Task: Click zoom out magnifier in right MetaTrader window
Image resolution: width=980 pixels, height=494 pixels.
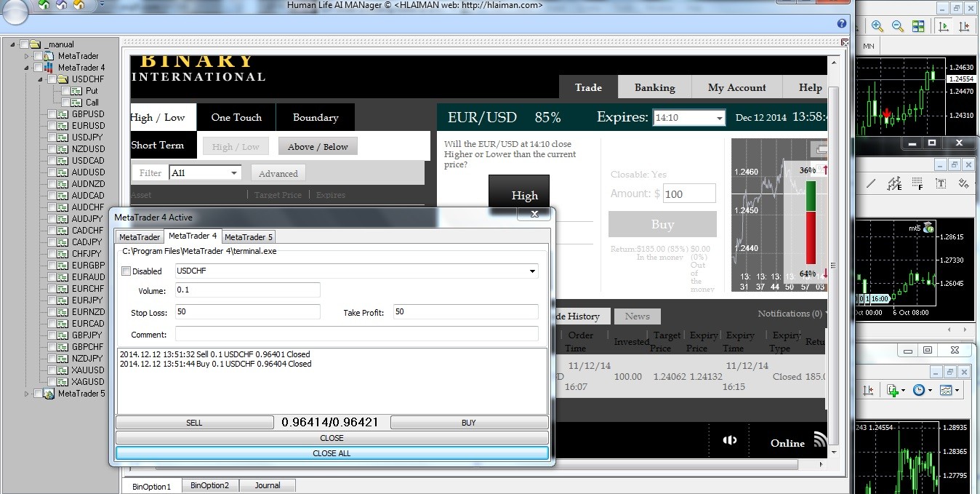Action: [898, 26]
